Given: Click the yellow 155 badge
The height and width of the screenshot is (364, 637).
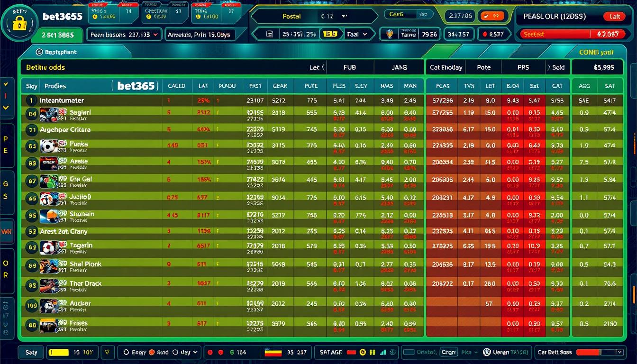Looking at the screenshot, I should [x=330, y=34].
